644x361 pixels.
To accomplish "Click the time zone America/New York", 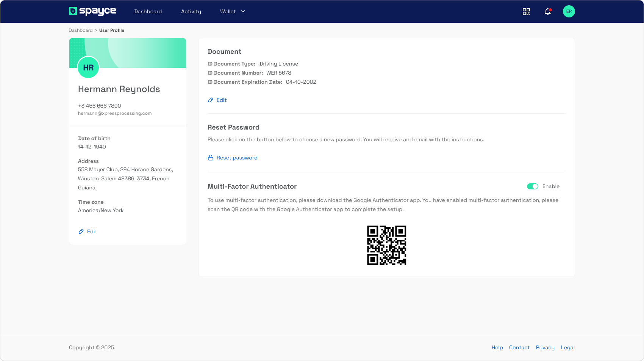I will pos(101,210).
